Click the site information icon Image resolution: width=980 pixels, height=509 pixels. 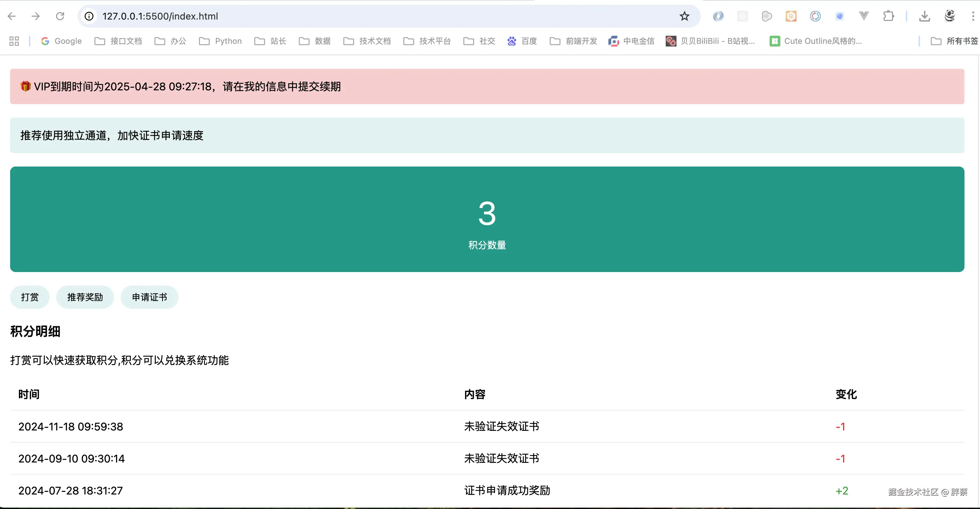(89, 16)
